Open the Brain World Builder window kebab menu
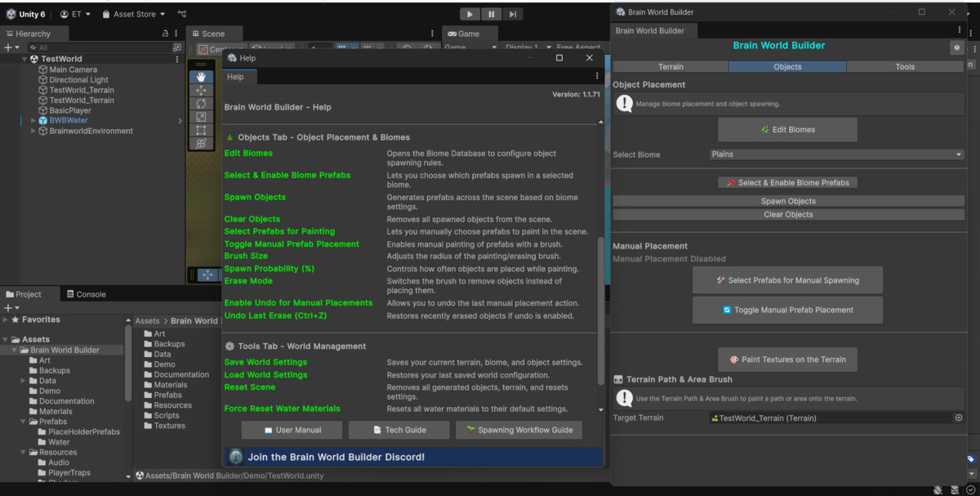The image size is (980, 496). point(960,30)
